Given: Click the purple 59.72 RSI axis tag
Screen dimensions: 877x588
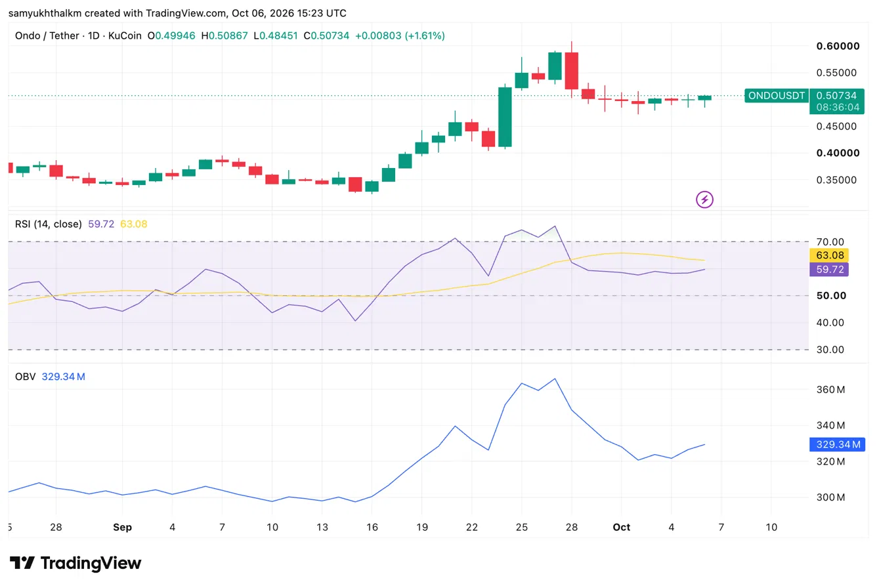Looking at the screenshot, I should click(830, 269).
